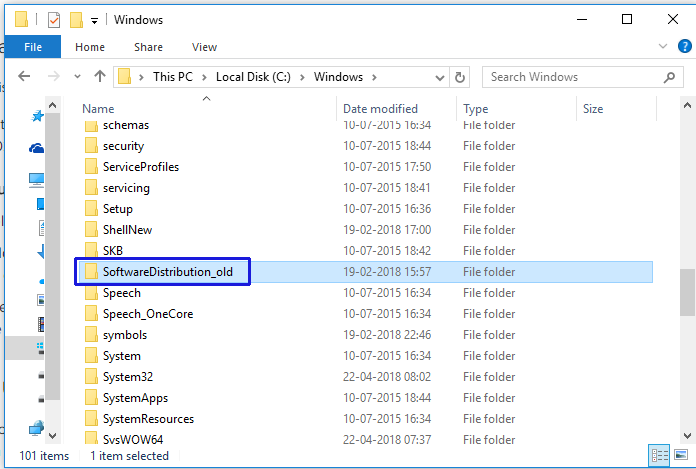Click the This PC monitor icon in sidebar
Image resolution: width=696 pixels, height=469 pixels.
point(36,180)
